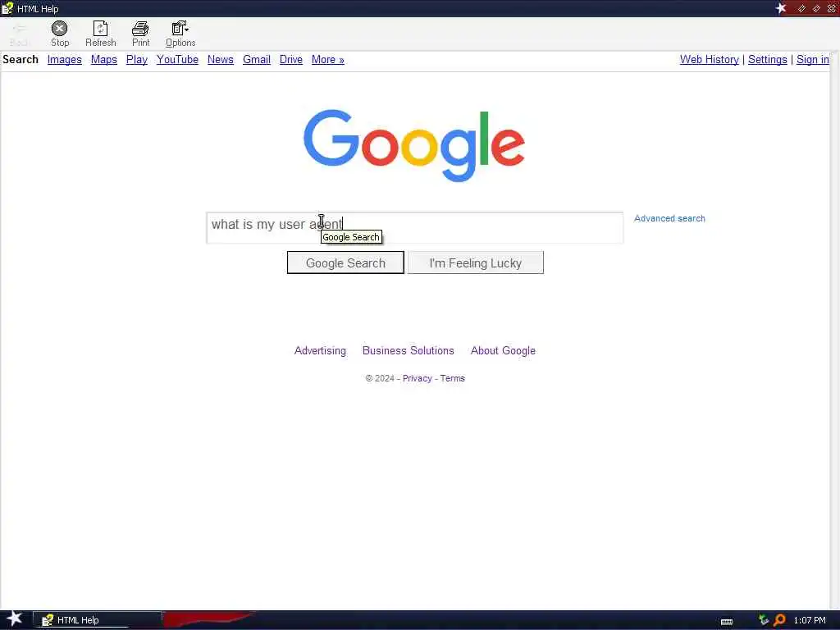Click I'm Feeling Lucky button
Viewport: 840px width, 630px height.
click(475, 262)
